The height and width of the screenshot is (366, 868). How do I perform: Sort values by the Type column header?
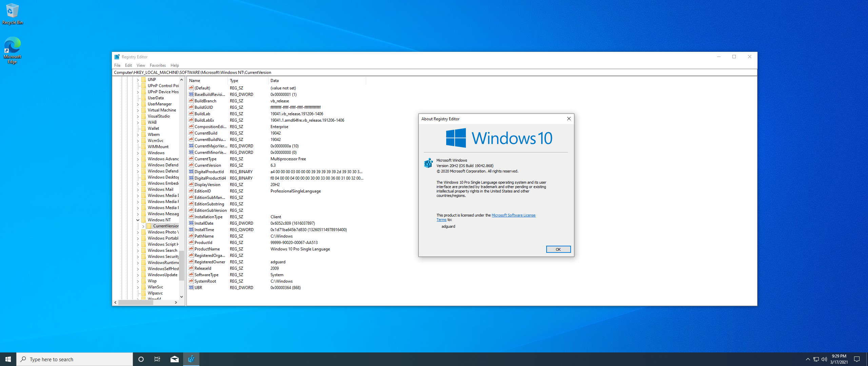click(248, 81)
